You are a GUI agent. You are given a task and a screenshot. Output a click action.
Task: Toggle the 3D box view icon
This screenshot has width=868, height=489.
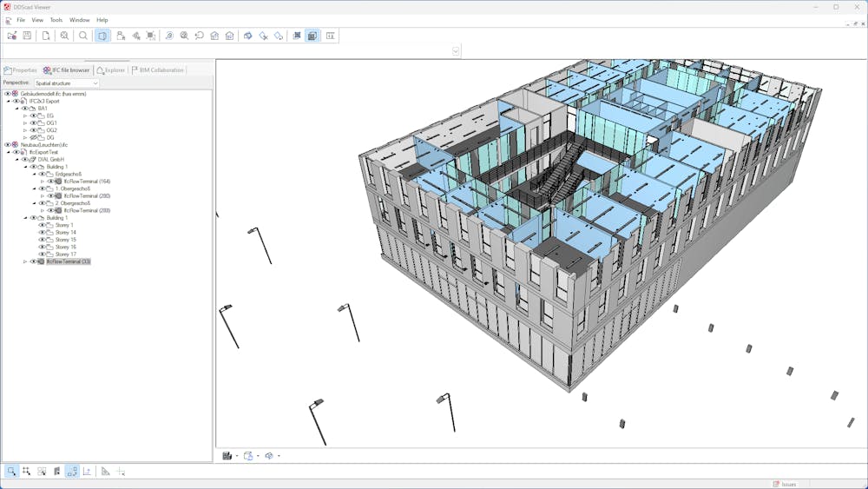[x=102, y=36]
